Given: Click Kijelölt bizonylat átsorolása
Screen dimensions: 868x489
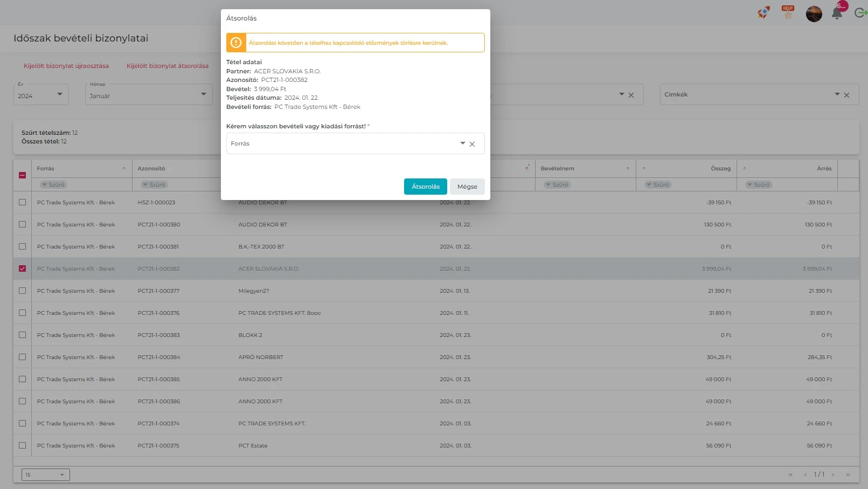Looking at the screenshot, I should [167, 66].
